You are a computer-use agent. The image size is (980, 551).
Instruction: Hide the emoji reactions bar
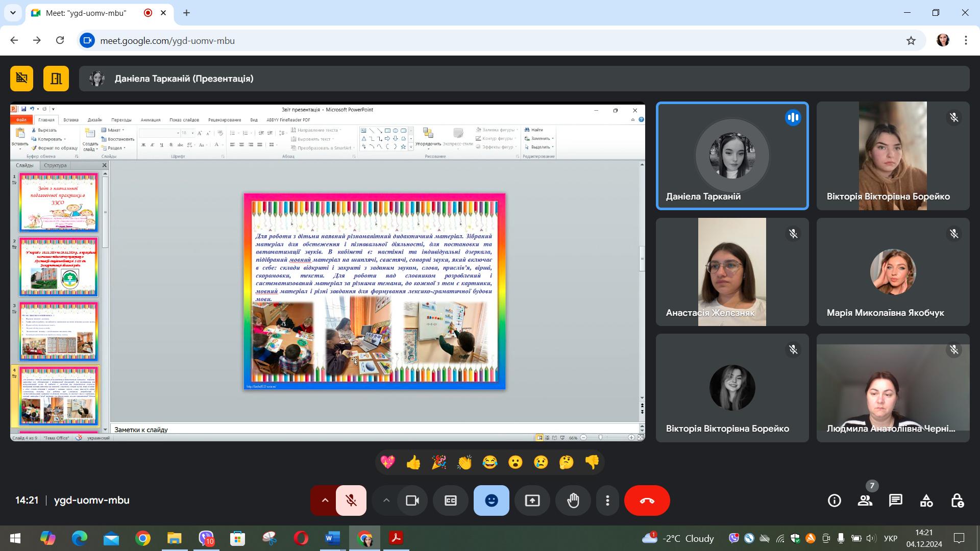(x=492, y=500)
